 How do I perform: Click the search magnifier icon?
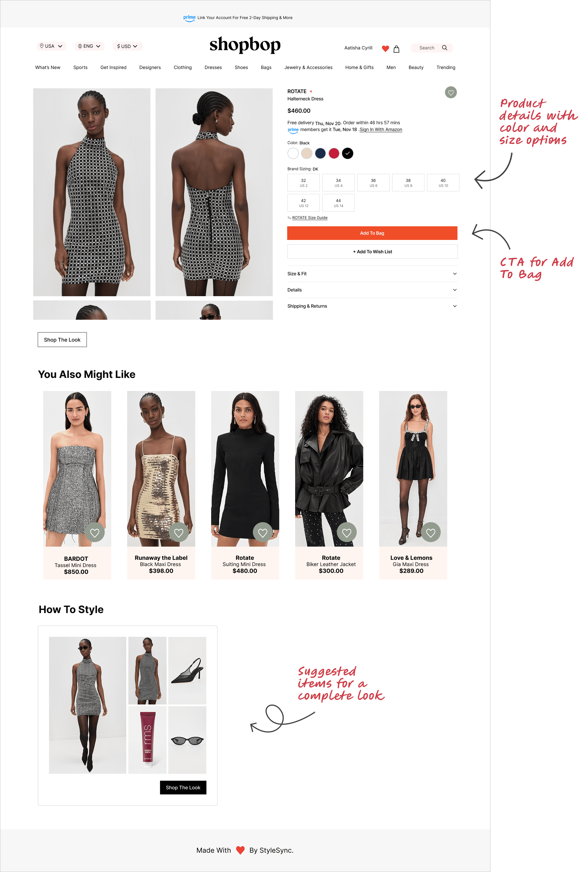[x=444, y=48]
